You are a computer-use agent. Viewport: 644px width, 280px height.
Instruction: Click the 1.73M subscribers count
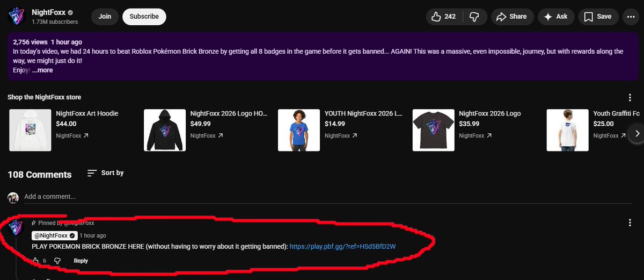point(55,22)
